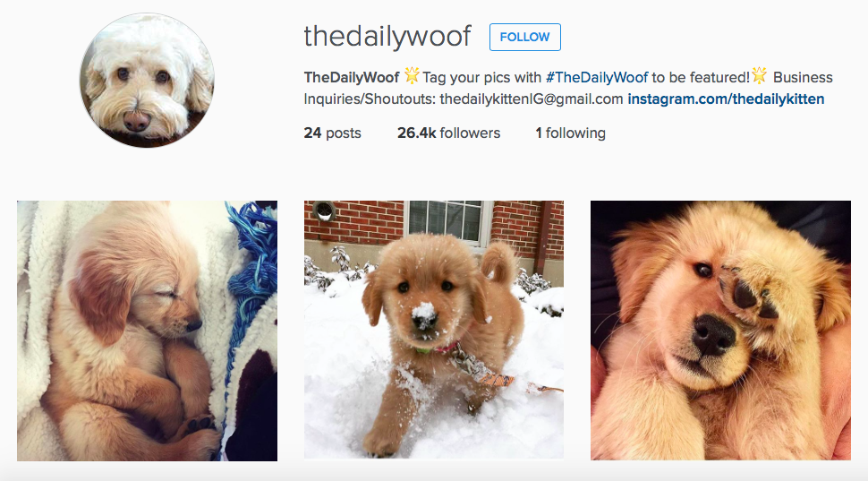Screen dimensions: 868x481
Task: View the 26.4k followers list
Action: click(448, 133)
